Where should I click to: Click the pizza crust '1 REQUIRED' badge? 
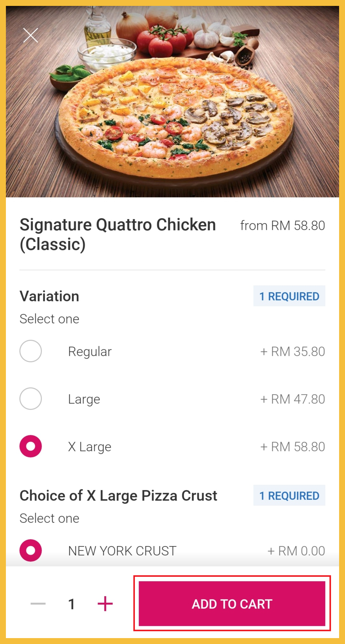[x=289, y=495]
